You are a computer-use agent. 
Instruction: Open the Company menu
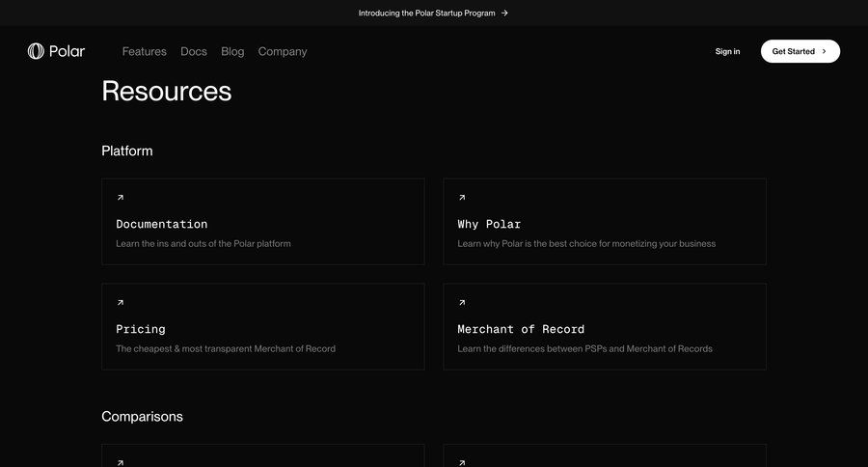(283, 51)
